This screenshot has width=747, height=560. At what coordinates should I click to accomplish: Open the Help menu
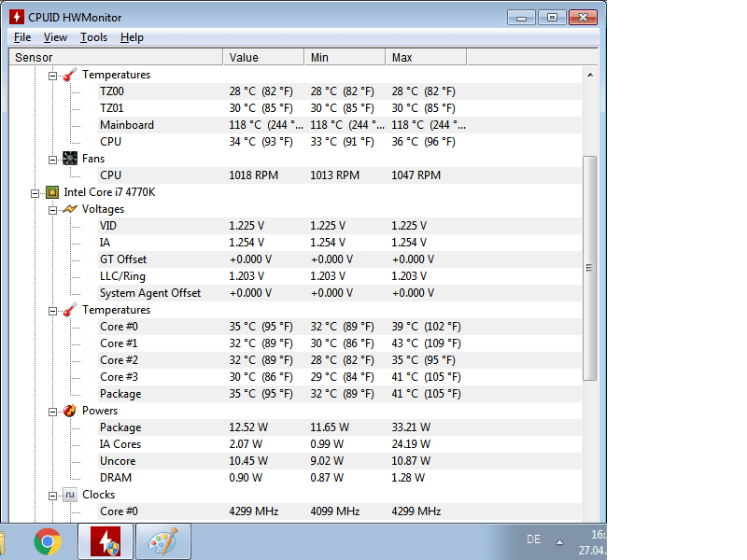(x=132, y=37)
